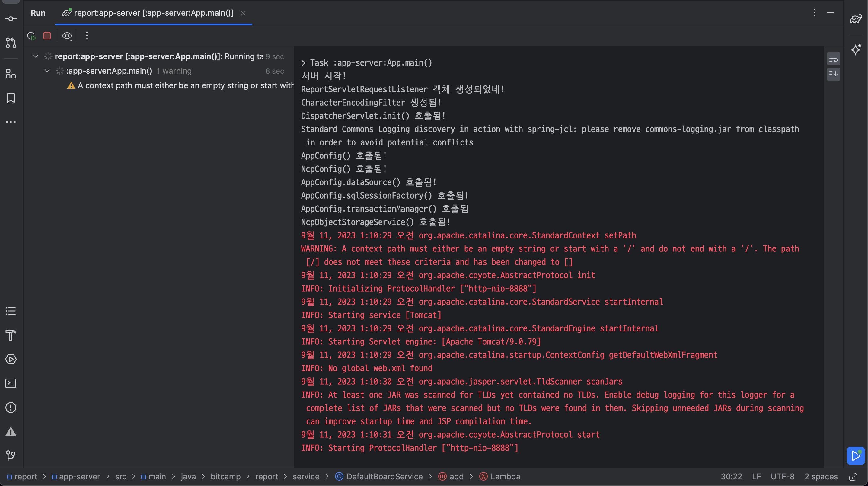868x486 pixels.
Task: Collapse the :app-server:App.main() task node
Action: [47, 71]
